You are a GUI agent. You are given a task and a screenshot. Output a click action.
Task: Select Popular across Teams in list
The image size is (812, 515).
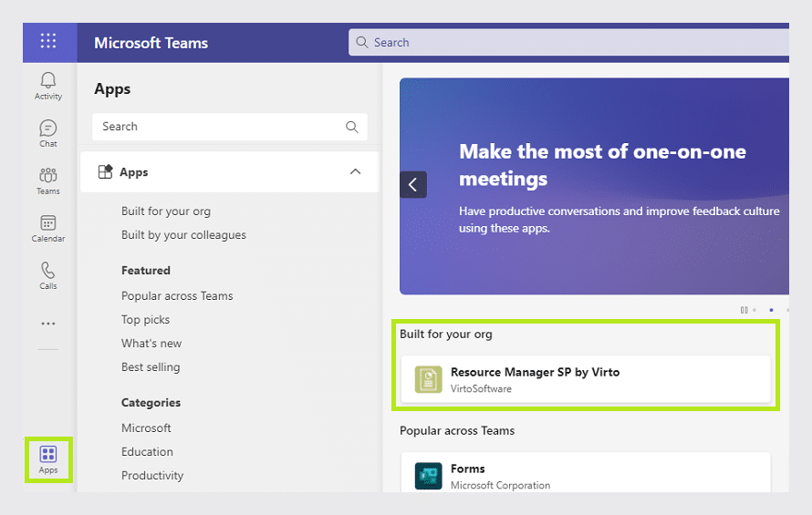177,296
